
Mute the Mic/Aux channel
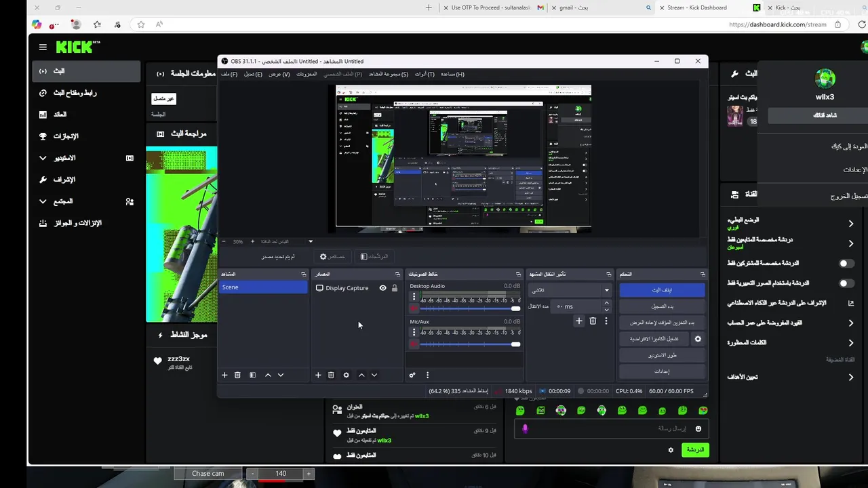[x=414, y=344]
